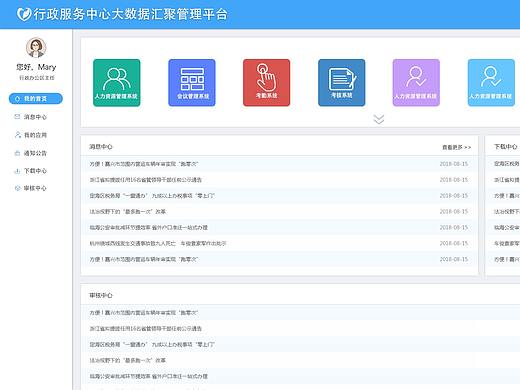Open the blue 会议管理系统 tile
Viewport: 520px width, 390px height.
click(x=192, y=83)
